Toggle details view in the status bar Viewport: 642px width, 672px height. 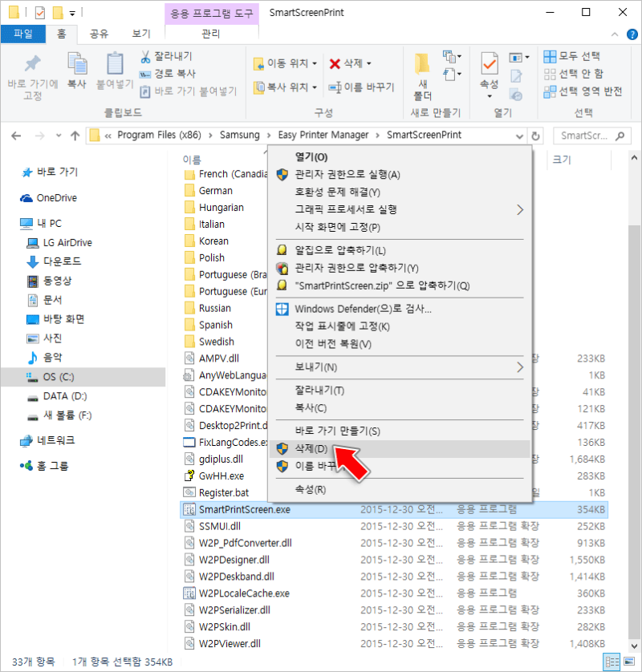point(612,662)
